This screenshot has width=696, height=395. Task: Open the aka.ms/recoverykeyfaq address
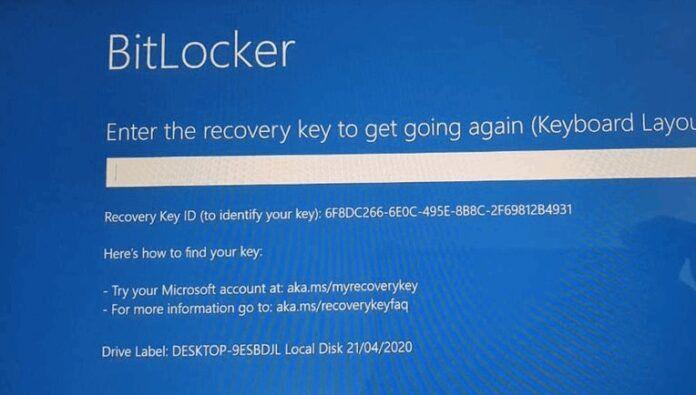click(342, 306)
